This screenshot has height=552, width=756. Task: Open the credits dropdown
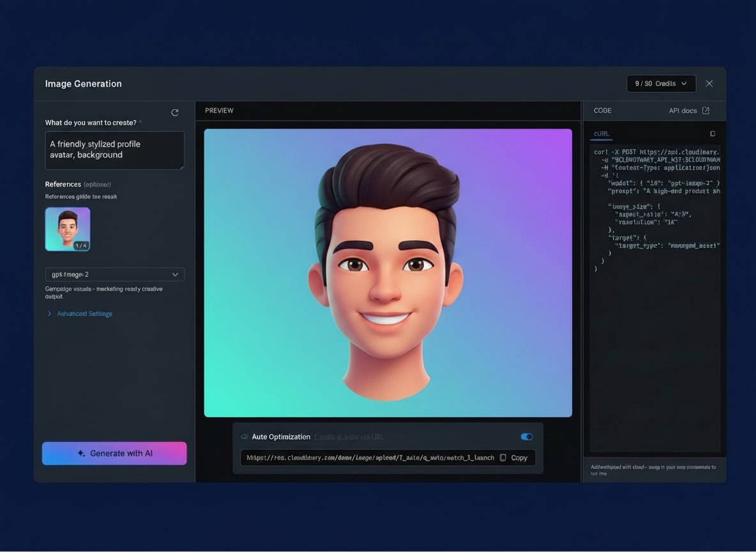(661, 84)
